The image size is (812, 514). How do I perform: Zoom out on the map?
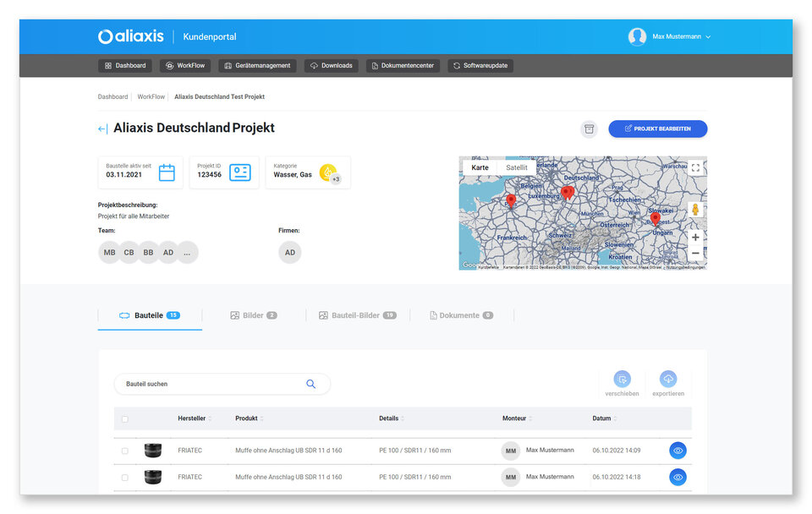coord(695,253)
